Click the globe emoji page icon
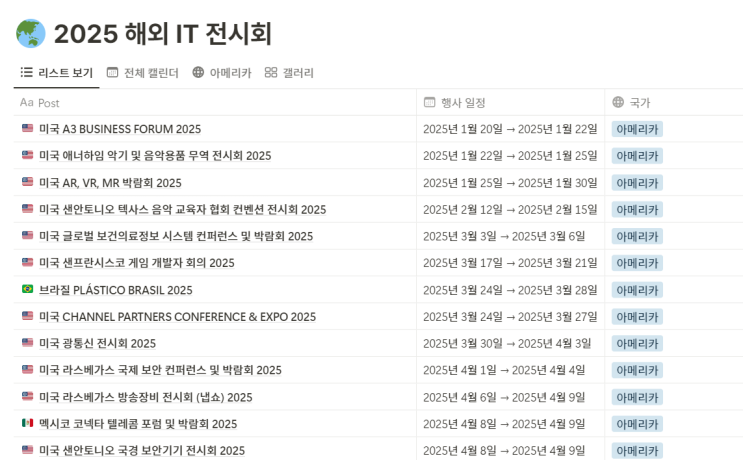The width and height of the screenshot is (743, 460). [31, 34]
